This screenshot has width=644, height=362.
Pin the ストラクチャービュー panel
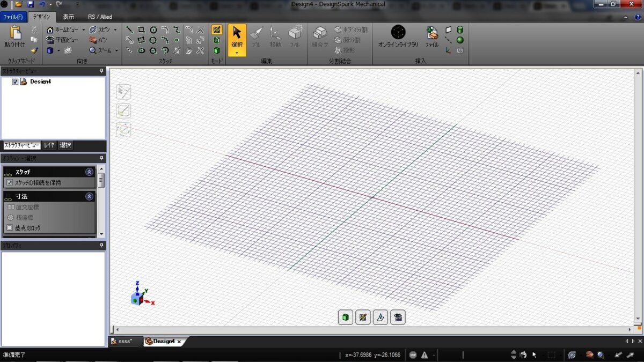pos(101,71)
